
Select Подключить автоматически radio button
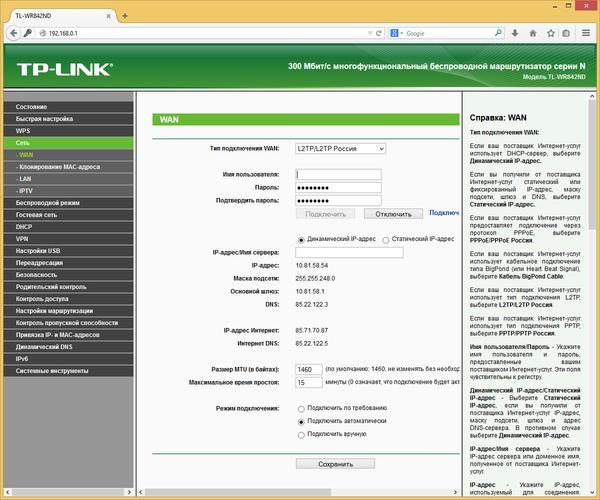point(301,422)
